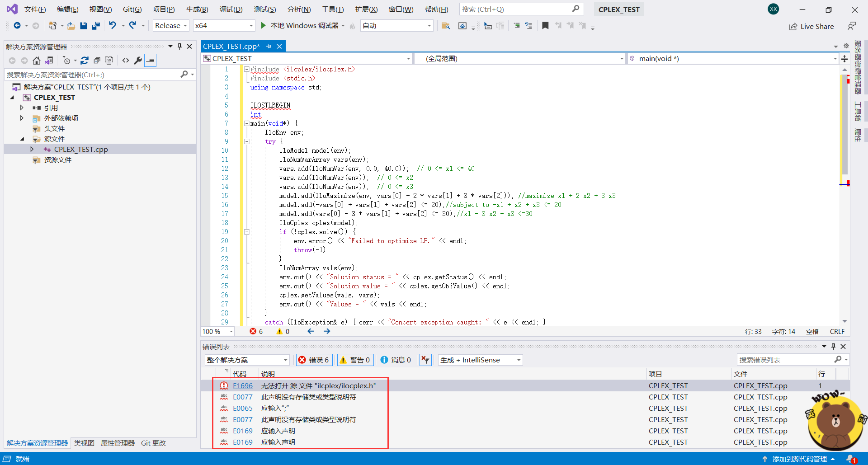This screenshot has height=465, width=868.
Task: Select the Properties wrench icon in Solution Explorer
Action: click(x=138, y=60)
